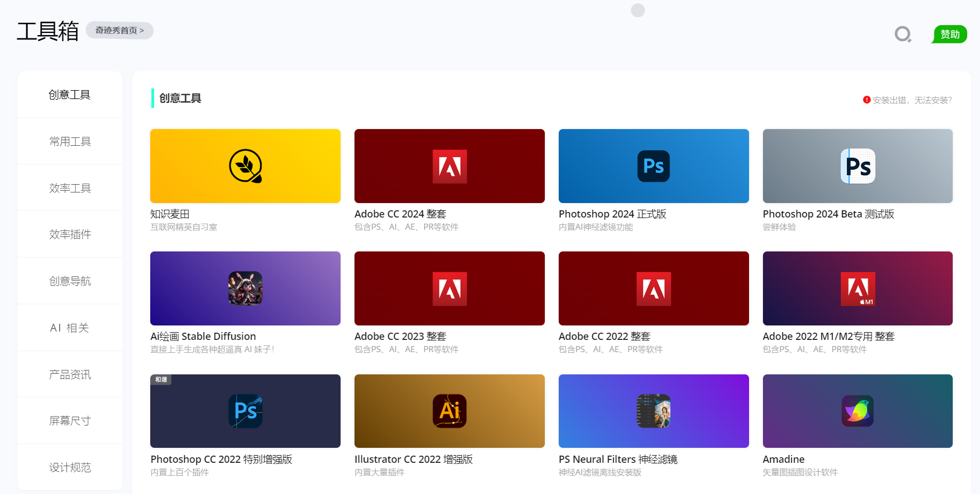Switch to 效率工具 category
The image size is (980, 494).
pyautogui.click(x=70, y=188)
